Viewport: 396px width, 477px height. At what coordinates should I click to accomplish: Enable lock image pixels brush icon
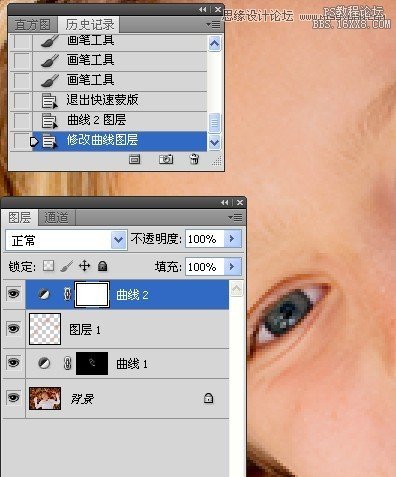(x=67, y=266)
